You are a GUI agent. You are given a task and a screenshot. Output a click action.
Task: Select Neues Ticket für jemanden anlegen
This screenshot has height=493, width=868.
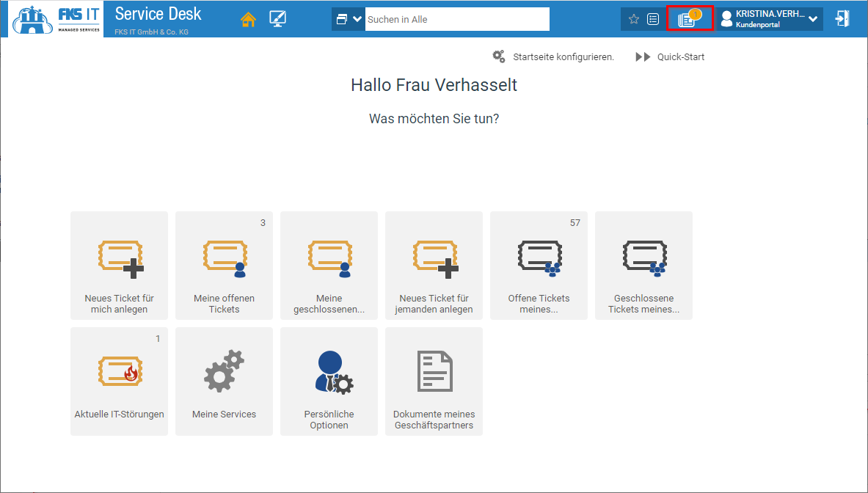pos(434,266)
